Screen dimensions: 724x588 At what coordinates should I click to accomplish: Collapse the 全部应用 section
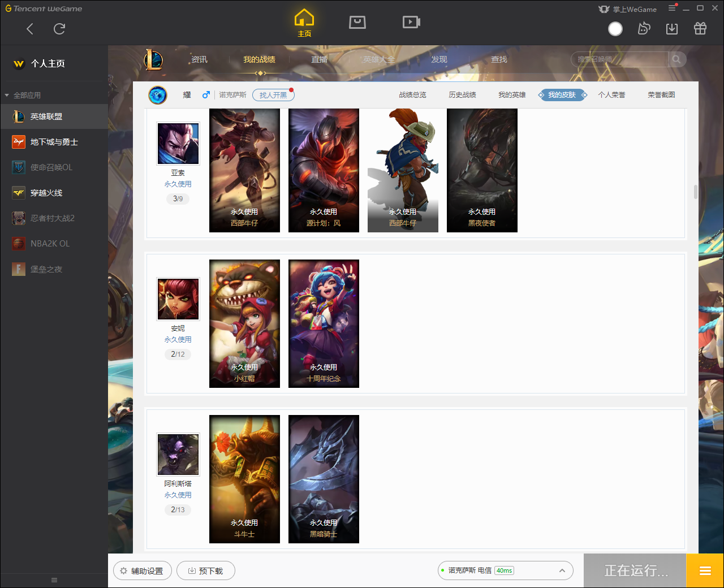23,95
